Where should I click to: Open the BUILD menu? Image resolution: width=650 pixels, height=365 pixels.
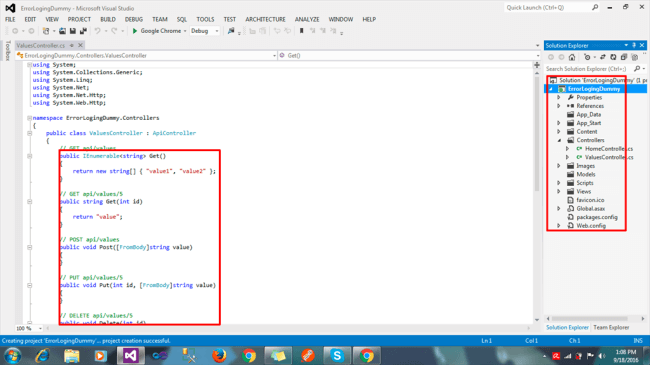[108, 19]
